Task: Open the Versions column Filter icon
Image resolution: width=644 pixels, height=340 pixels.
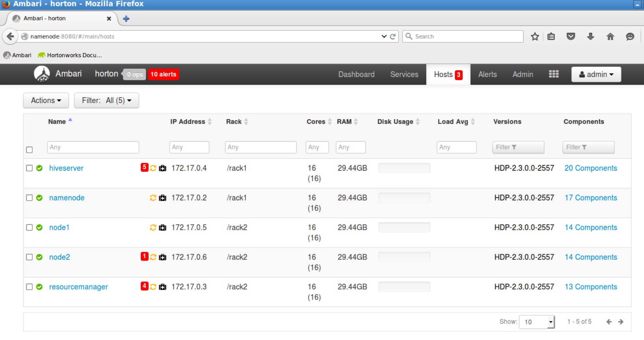Action: (x=518, y=147)
